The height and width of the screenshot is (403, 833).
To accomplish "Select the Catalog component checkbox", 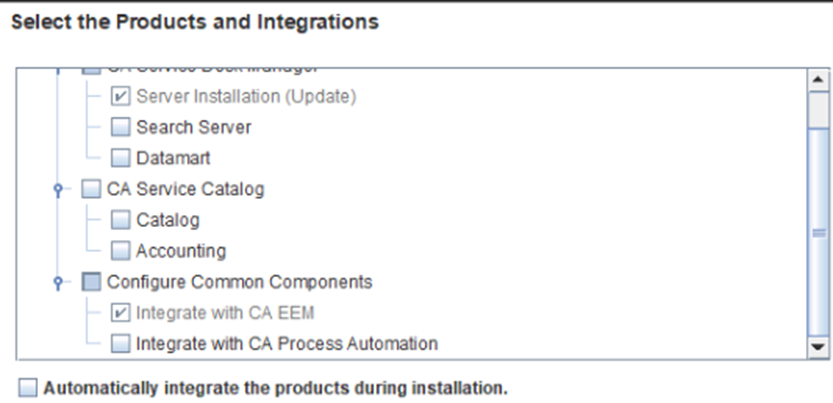I will [120, 220].
